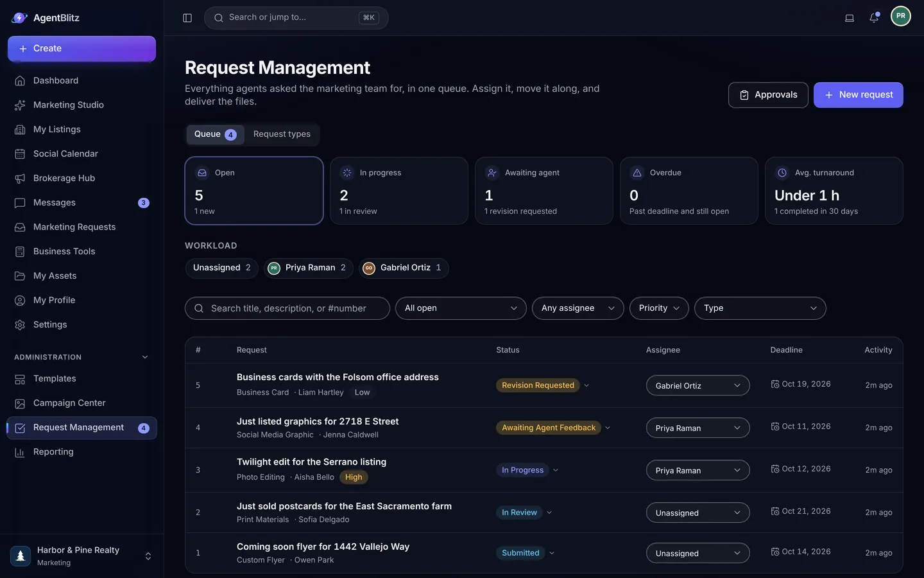Select the Open stat card
The width and height of the screenshot is (924, 578).
point(254,191)
